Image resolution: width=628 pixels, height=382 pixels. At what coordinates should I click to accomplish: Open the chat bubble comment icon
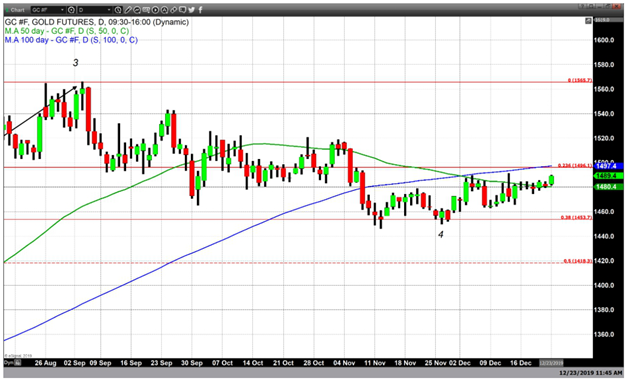click(x=183, y=10)
